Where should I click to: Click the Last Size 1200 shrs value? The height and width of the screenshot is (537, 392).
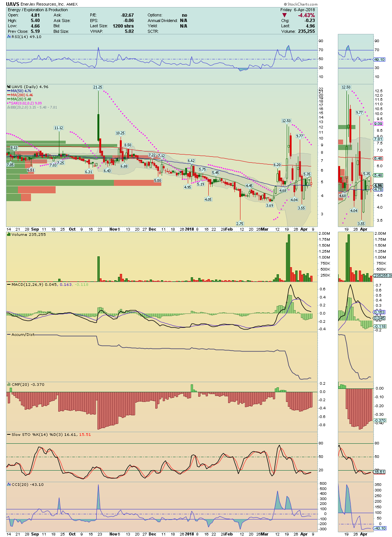click(x=123, y=26)
